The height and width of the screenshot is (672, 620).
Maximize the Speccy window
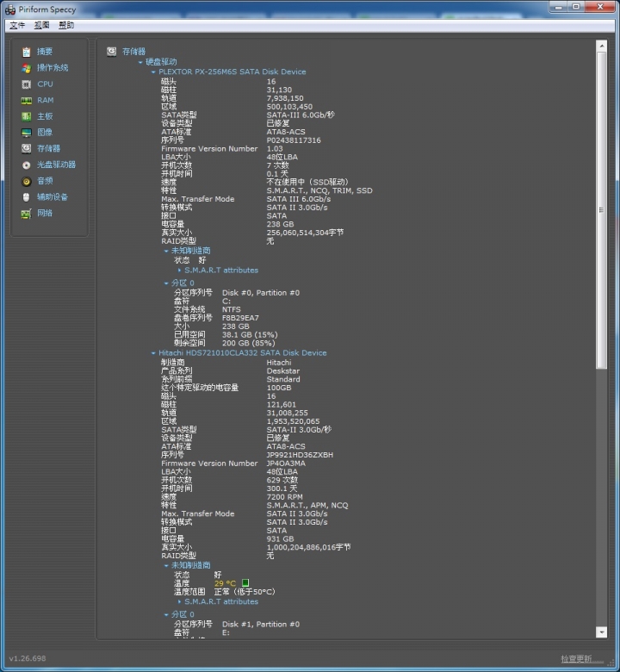576,7
